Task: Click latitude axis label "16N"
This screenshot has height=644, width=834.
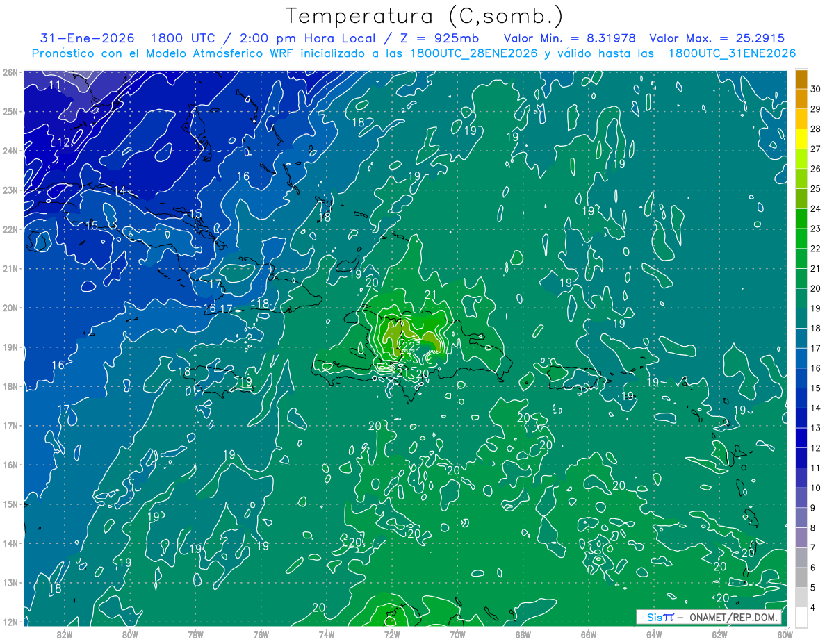Action: pos(10,465)
